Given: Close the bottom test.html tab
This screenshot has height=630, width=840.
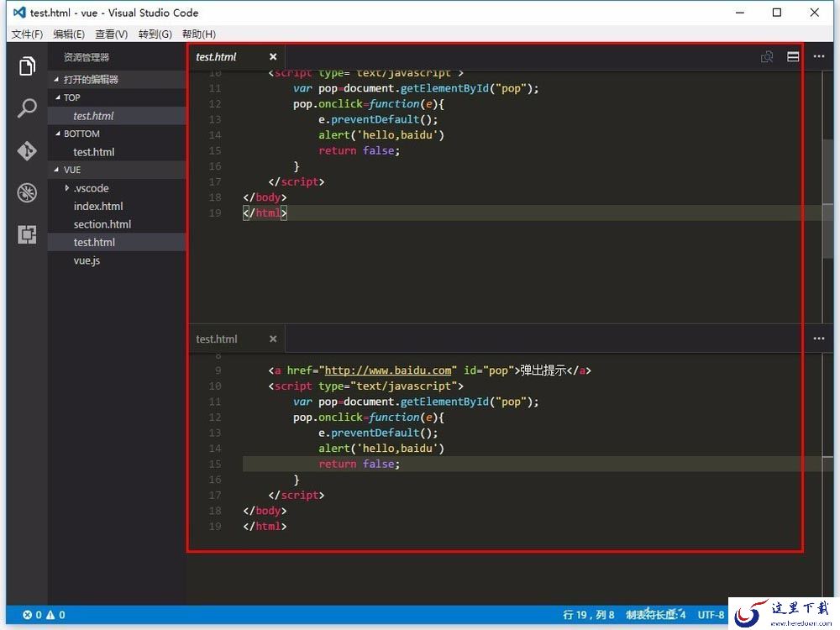Looking at the screenshot, I should (x=273, y=339).
